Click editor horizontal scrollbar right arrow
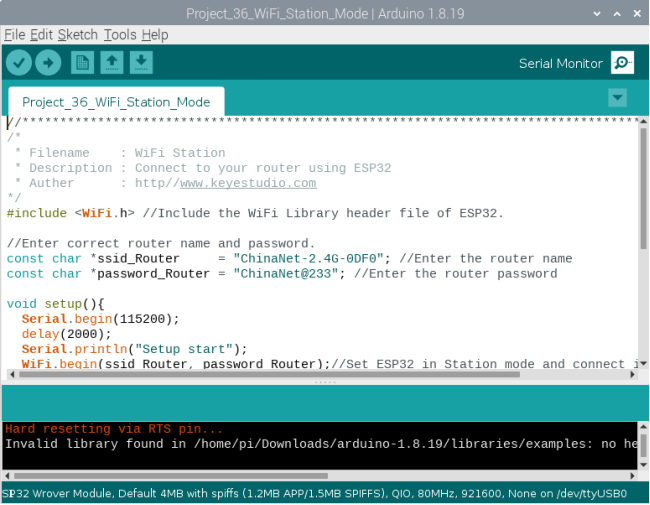This screenshot has width=650, height=505. click(x=632, y=374)
